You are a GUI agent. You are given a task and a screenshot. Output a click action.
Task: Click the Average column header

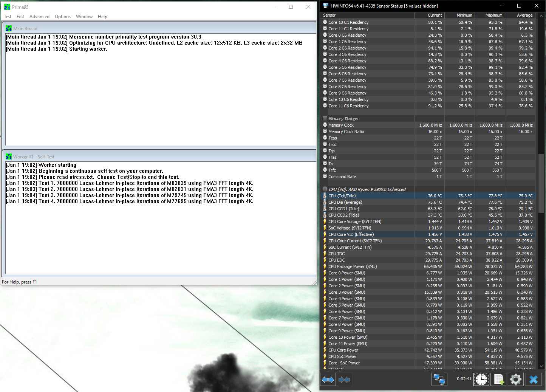coord(520,15)
